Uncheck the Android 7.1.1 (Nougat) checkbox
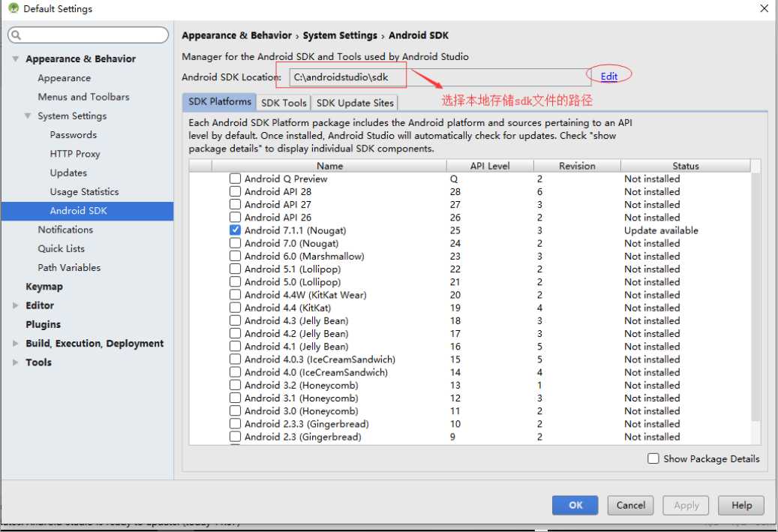 pyautogui.click(x=235, y=230)
